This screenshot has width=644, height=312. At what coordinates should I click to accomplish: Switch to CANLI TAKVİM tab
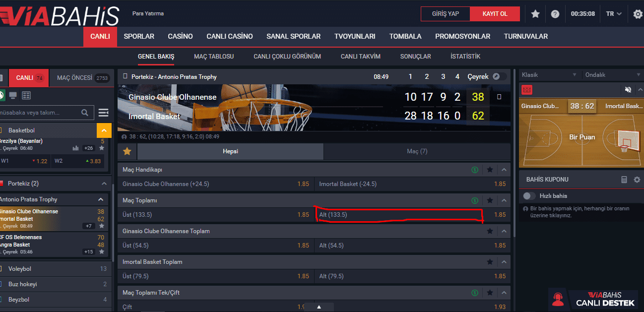[x=361, y=57]
